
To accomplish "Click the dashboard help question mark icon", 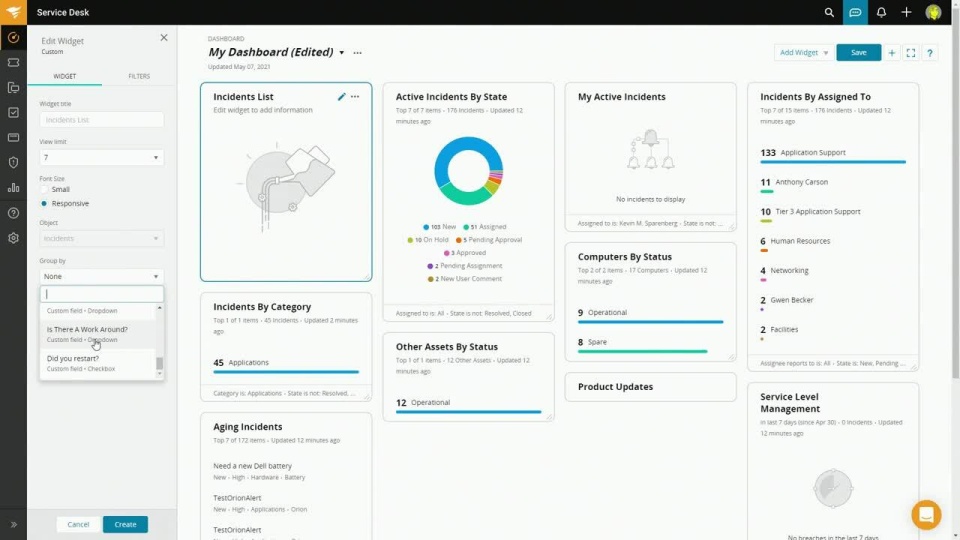I will [929, 53].
